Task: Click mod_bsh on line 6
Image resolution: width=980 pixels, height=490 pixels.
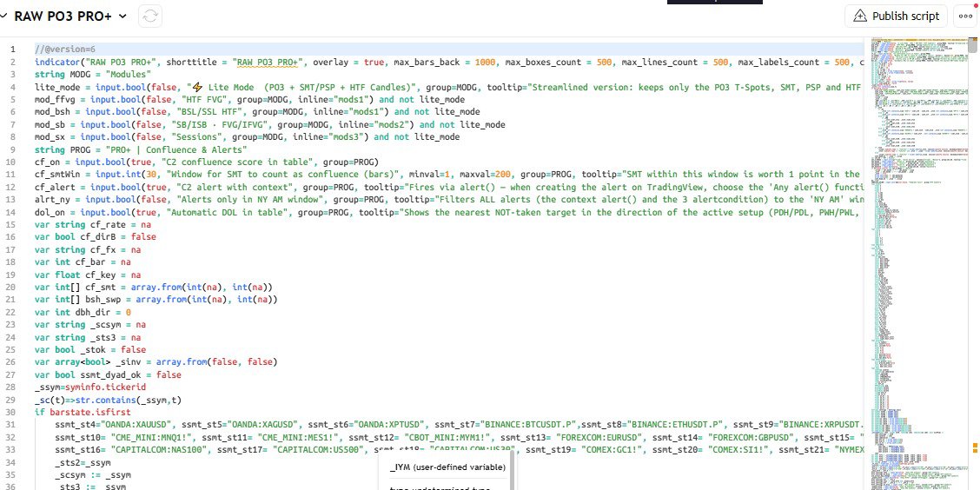Action: point(52,112)
